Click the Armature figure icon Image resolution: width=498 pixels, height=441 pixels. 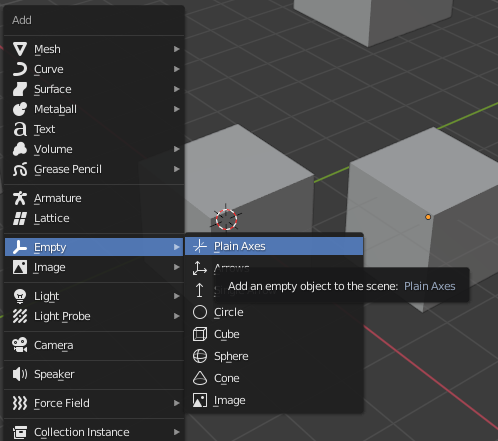pyautogui.click(x=20, y=198)
